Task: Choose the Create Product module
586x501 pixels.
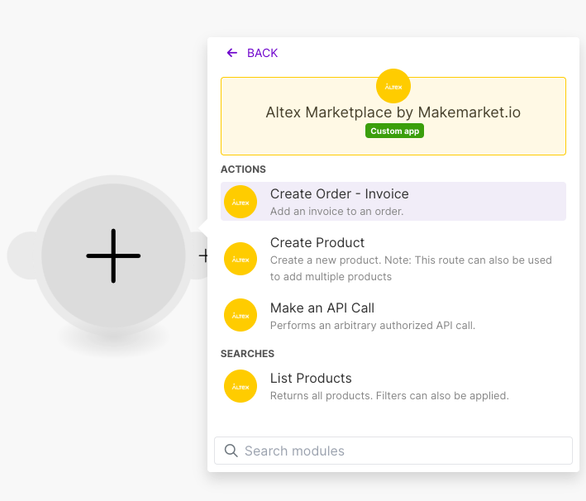Action: [393, 259]
